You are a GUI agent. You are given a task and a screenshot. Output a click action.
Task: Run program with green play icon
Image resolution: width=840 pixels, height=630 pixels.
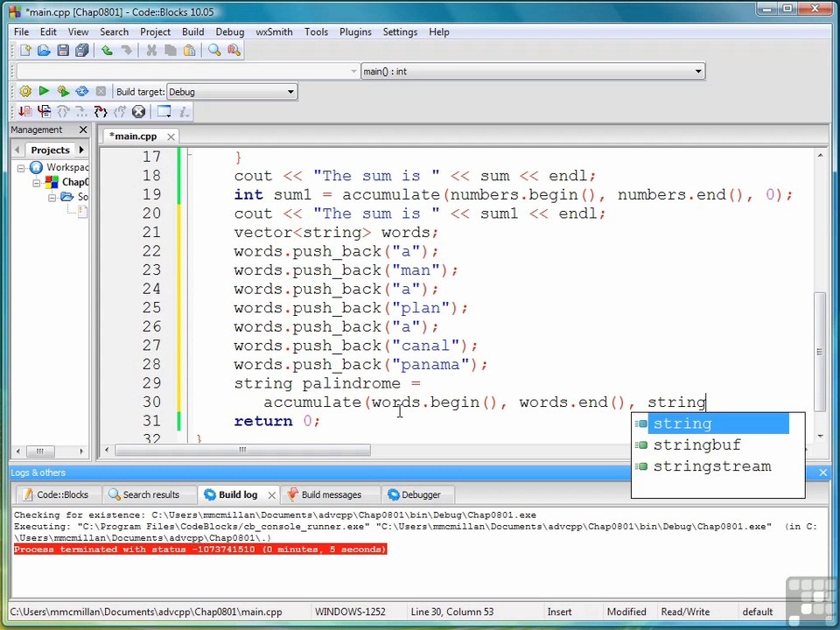[44, 92]
